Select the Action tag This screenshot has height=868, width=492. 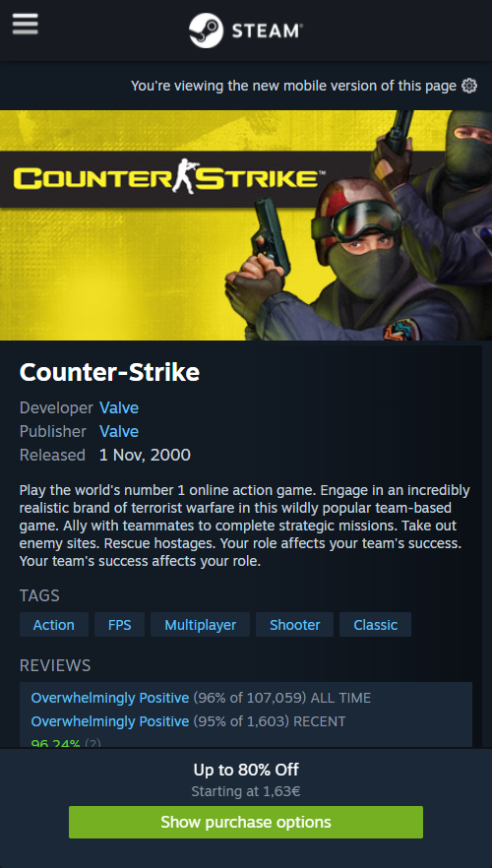(54, 624)
